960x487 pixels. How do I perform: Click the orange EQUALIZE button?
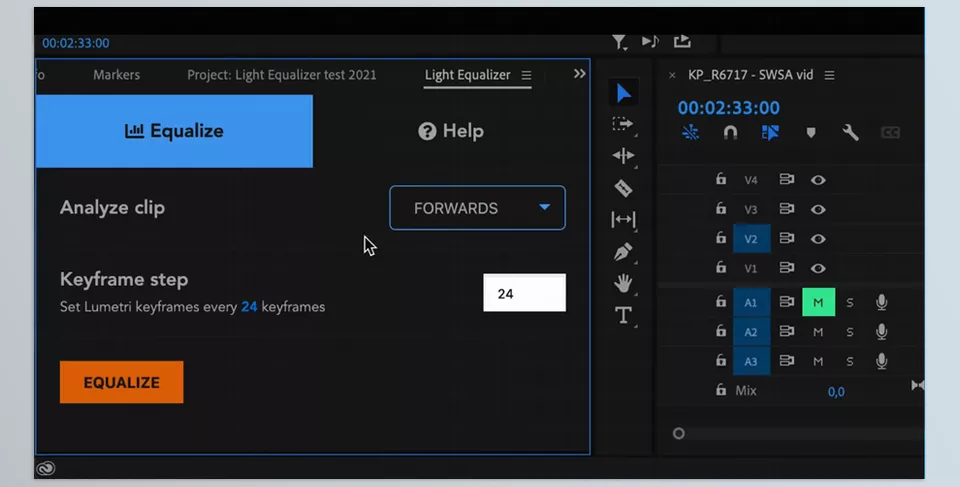pos(121,382)
